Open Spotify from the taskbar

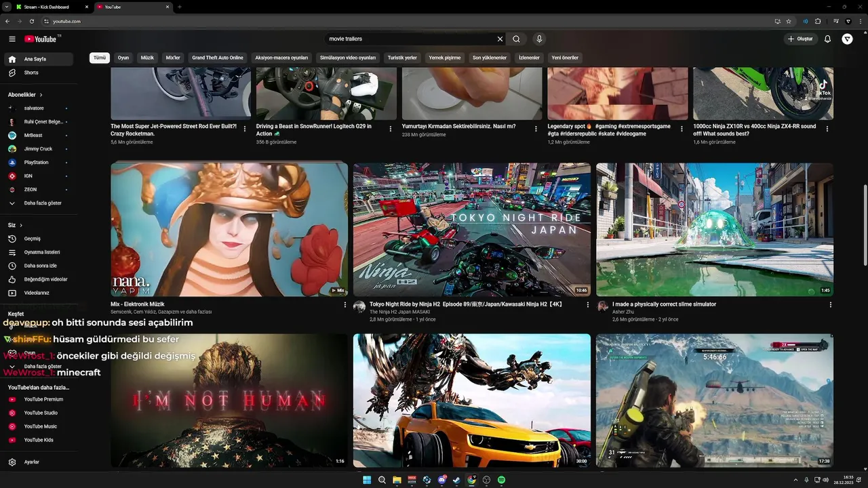pyautogui.click(x=501, y=480)
